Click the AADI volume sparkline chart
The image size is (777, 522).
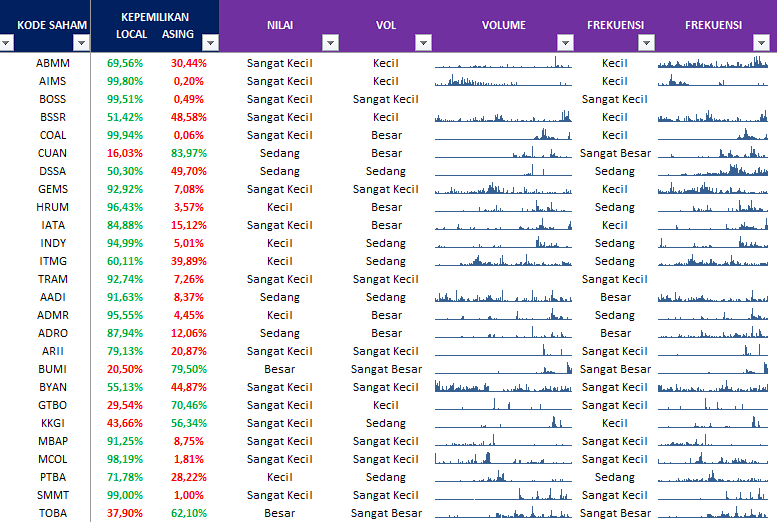click(503, 297)
